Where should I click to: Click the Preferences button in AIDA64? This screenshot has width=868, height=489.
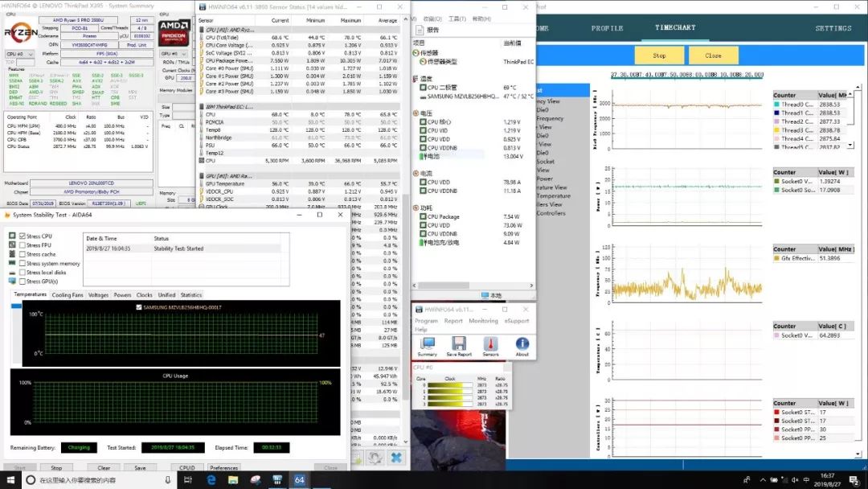[x=223, y=467]
